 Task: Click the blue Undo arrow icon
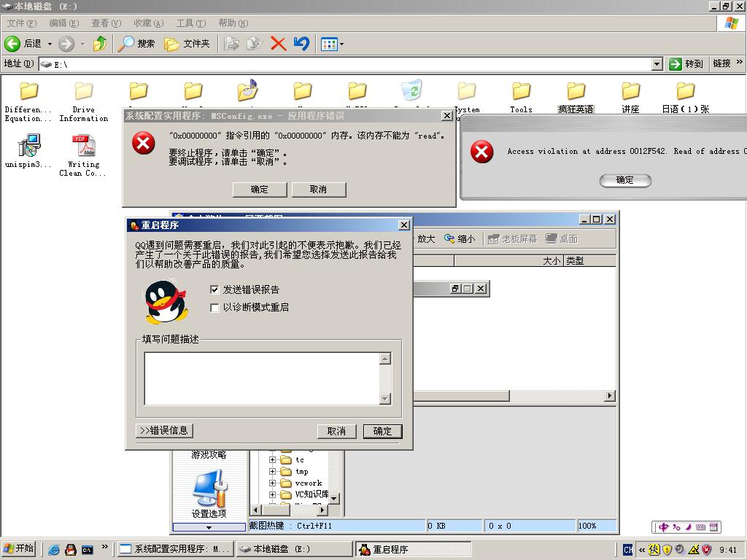point(301,44)
